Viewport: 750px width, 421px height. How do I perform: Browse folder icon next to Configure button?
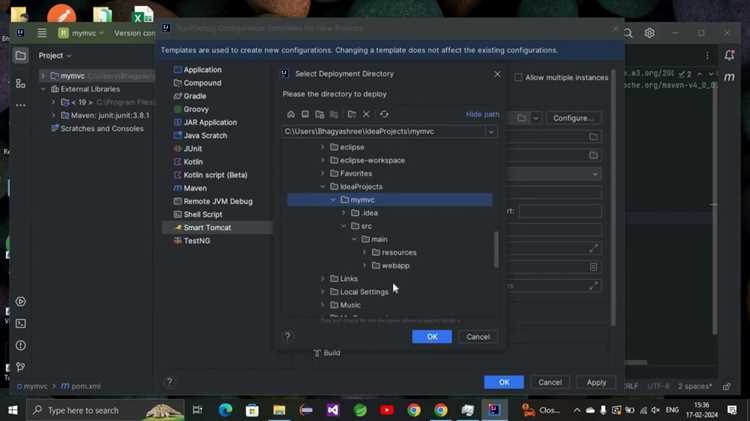tap(522, 118)
